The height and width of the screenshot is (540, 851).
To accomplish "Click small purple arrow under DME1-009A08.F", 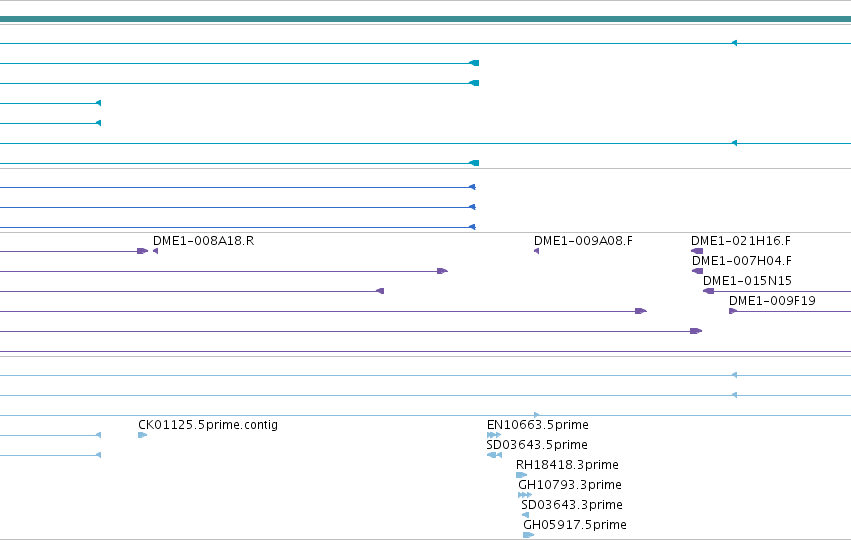I will point(537,251).
